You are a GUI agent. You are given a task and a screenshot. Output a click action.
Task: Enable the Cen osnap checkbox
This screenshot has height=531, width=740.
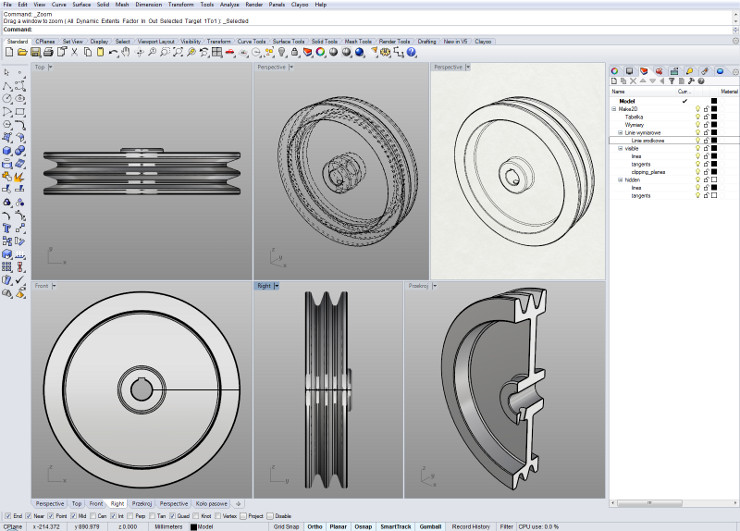[93, 516]
